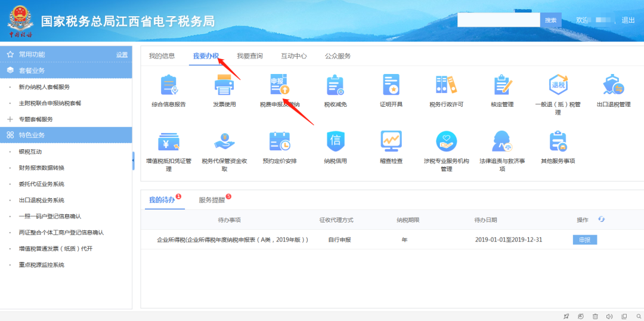Collapse the 特色业务 sidebar section
Screen dimensions: 644x321
[66, 135]
